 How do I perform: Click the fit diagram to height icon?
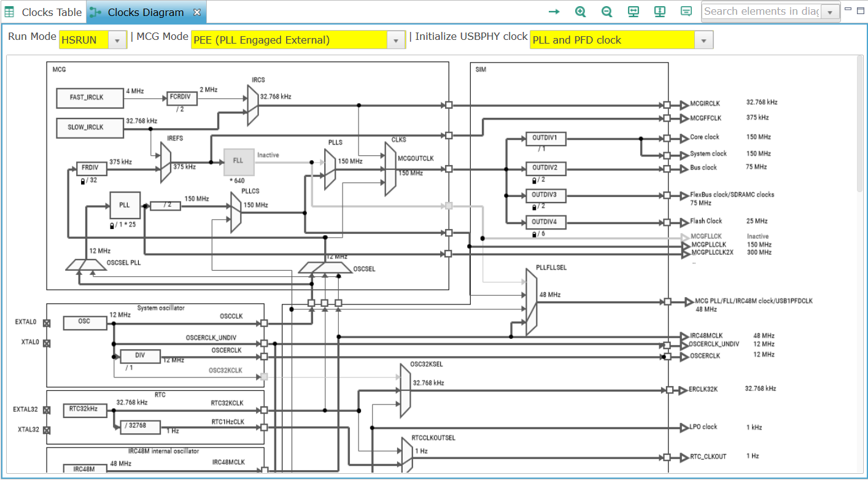point(660,12)
